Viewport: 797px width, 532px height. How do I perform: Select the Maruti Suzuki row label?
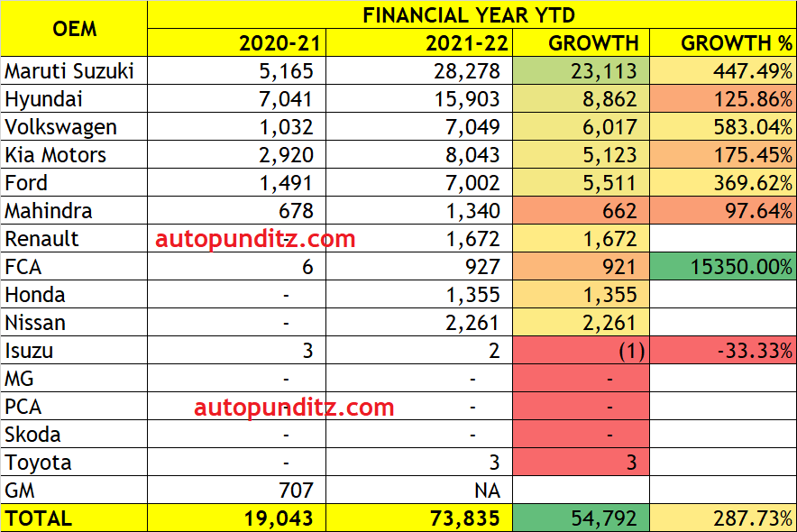pos(74,70)
